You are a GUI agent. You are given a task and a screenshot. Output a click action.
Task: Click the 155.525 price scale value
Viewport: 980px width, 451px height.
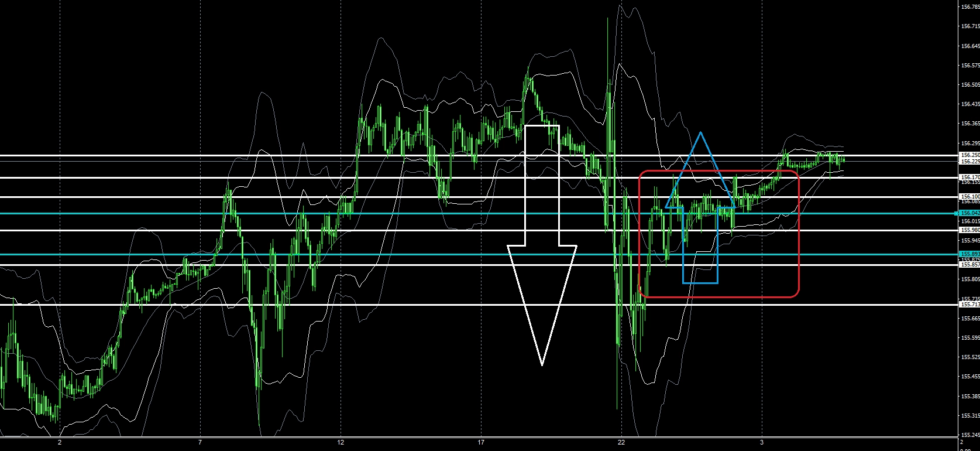[969, 357]
